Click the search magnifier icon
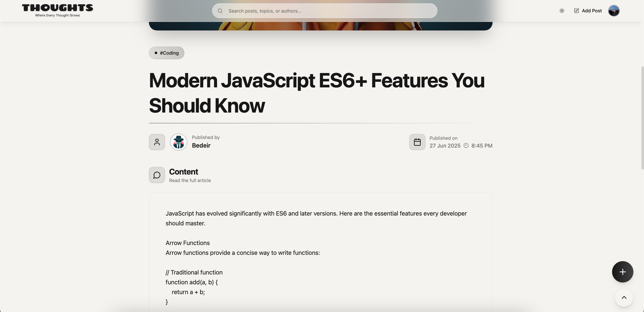 click(220, 11)
